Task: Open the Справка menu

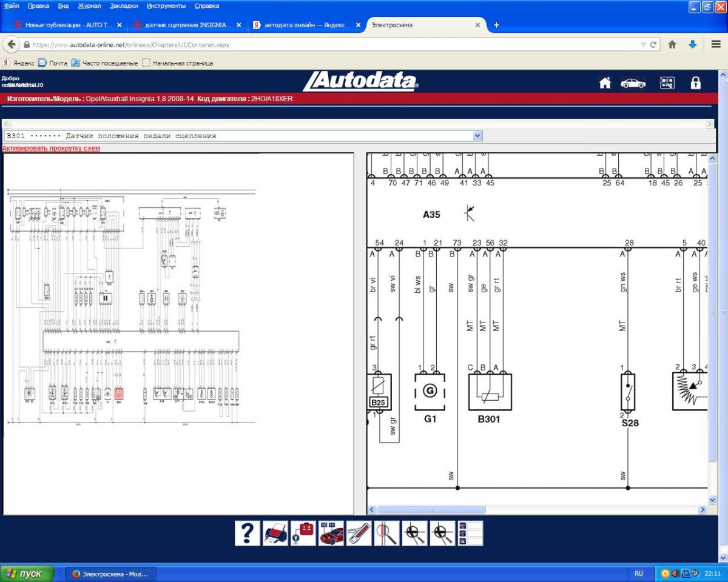Action: tap(207, 6)
